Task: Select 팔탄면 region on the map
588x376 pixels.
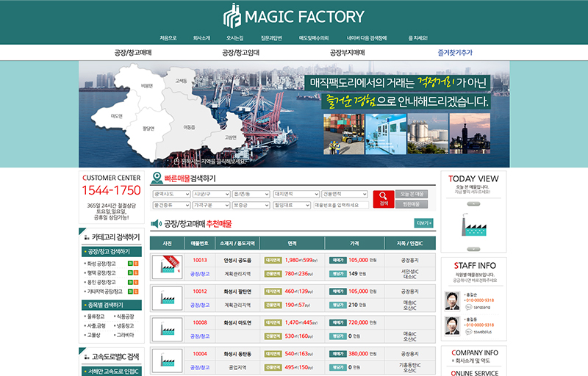Action: 148,129
